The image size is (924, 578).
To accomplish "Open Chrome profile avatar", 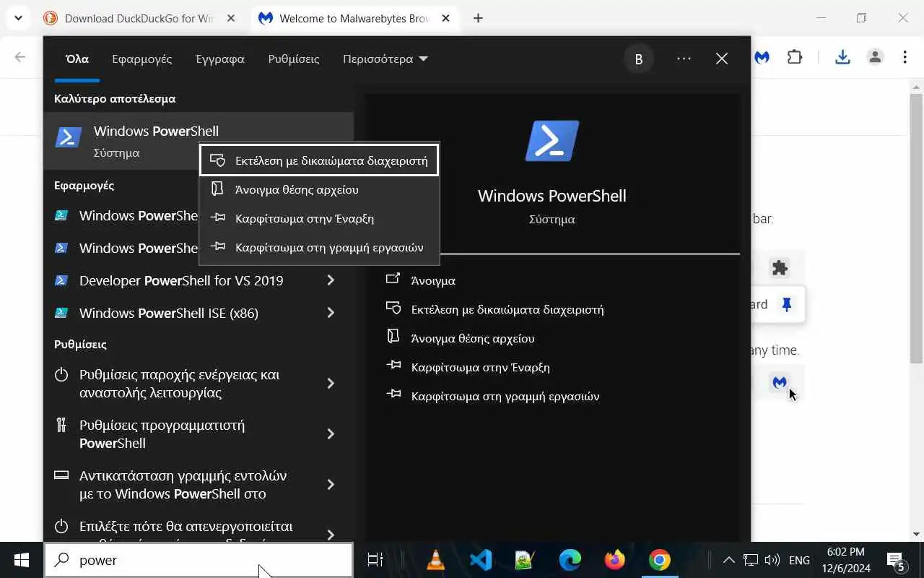I will click(x=875, y=57).
